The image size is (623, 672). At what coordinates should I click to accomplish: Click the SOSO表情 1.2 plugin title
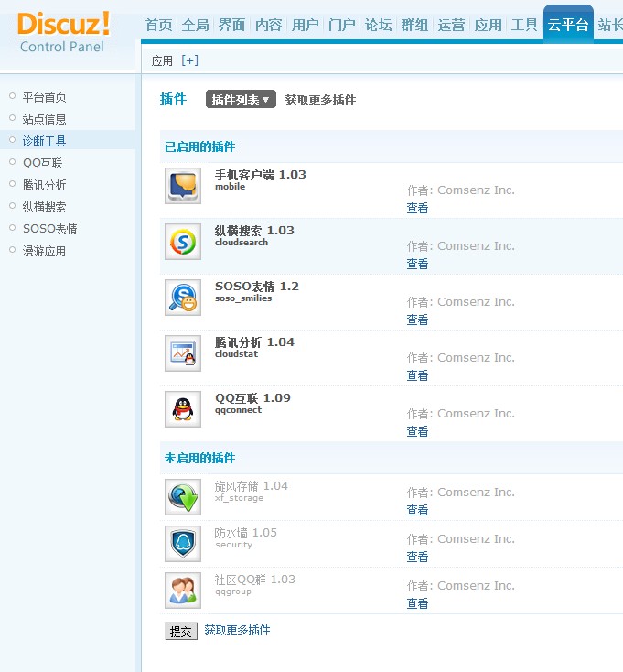pyautogui.click(x=257, y=287)
